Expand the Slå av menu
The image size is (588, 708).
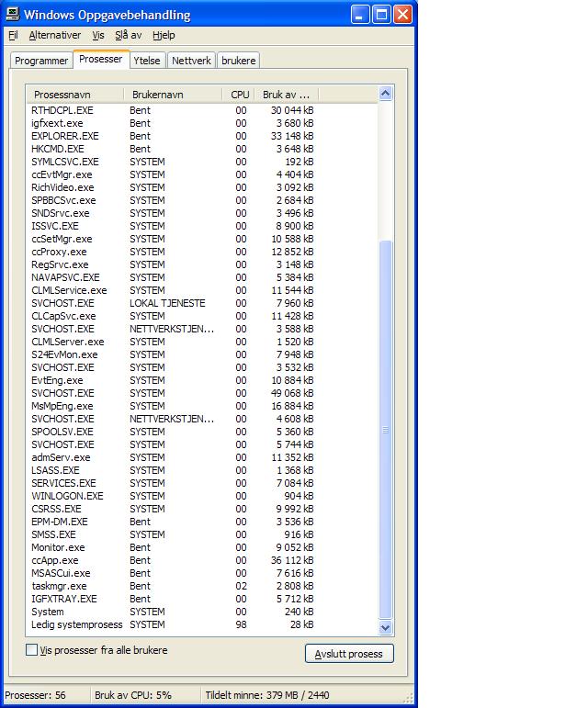[128, 36]
